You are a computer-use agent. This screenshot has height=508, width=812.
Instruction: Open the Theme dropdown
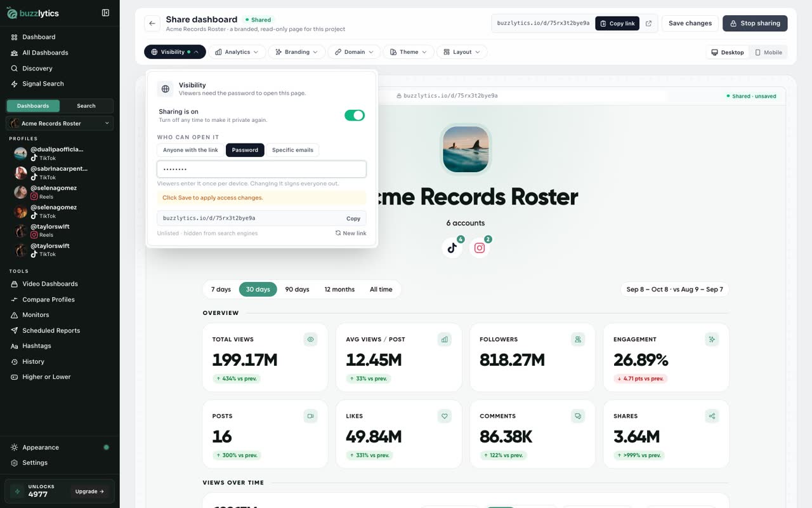pos(409,52)
